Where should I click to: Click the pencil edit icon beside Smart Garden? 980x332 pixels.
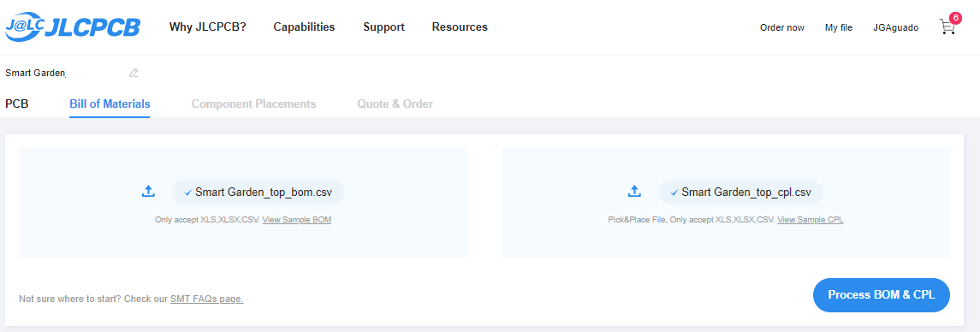point(134,73)
